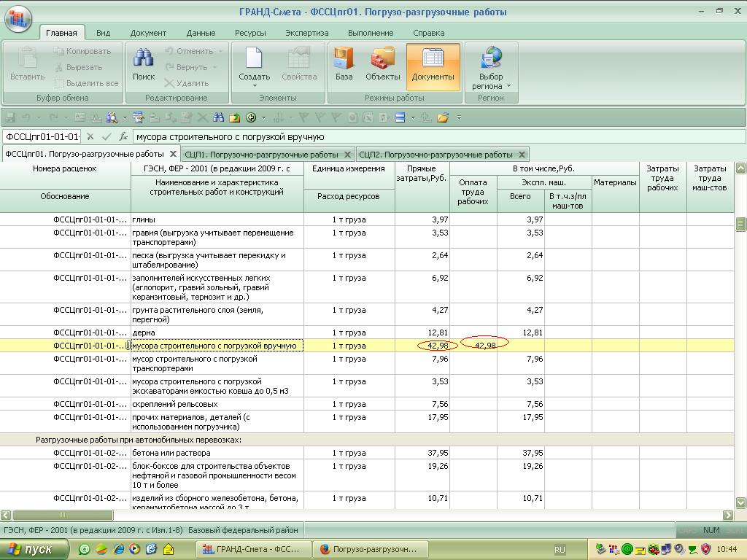Click the пуск Start button
The width and height of the screenshot is (747, 560).
coord(35,549)
